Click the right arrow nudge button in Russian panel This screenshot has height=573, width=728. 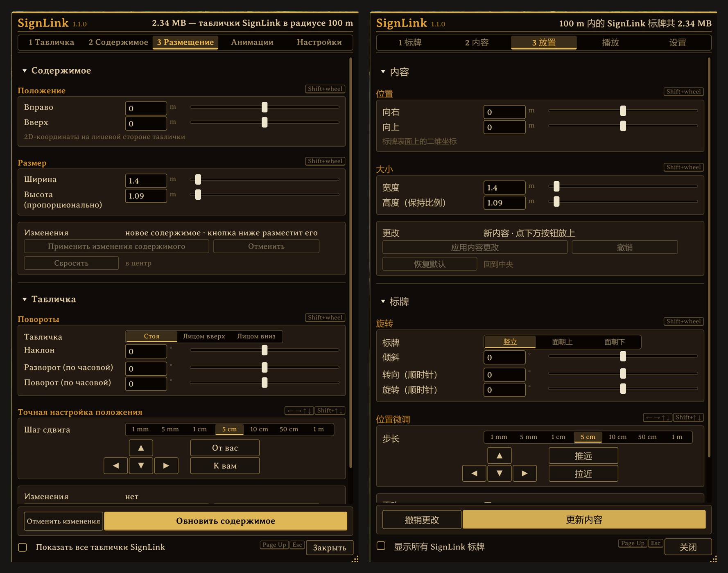pyautogui.click(x=166, y=465)
